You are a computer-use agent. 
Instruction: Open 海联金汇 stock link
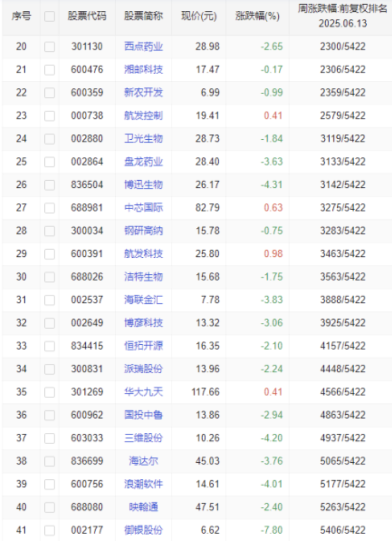[x=143, y=300]
